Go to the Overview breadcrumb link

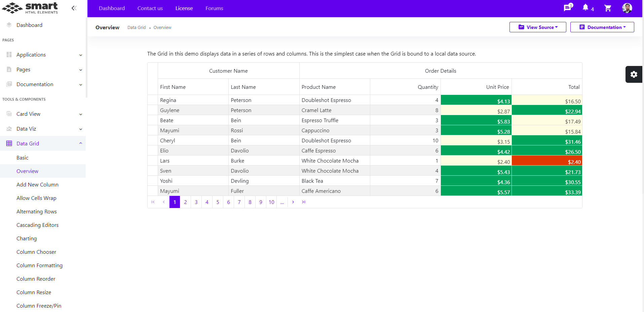(x=162, y=27)
